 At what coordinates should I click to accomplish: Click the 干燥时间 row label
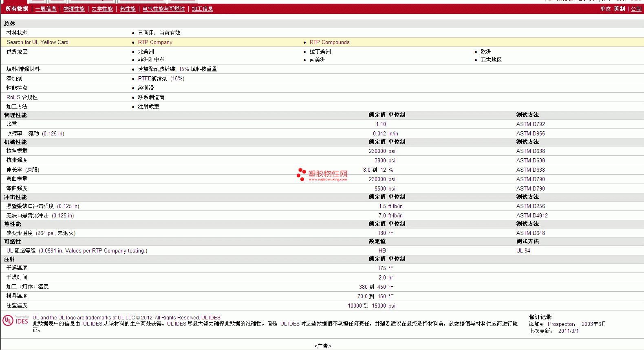(17, 277)
